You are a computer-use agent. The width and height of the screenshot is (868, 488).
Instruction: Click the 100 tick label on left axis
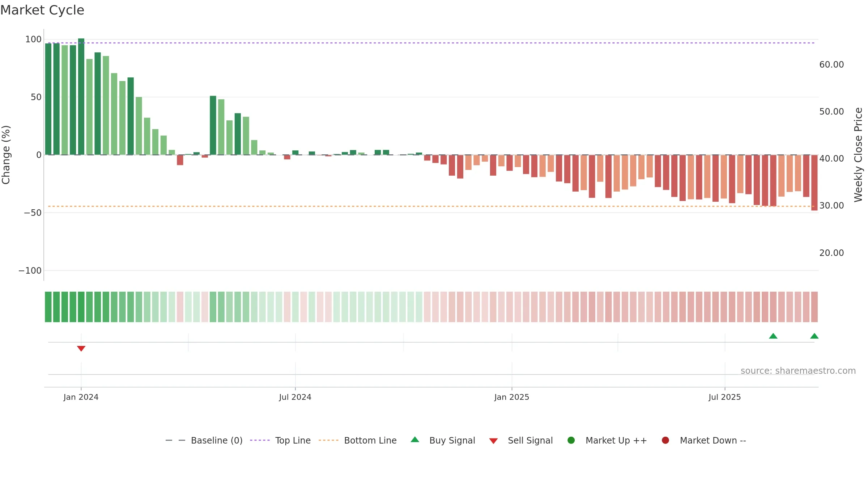point(33,39)
